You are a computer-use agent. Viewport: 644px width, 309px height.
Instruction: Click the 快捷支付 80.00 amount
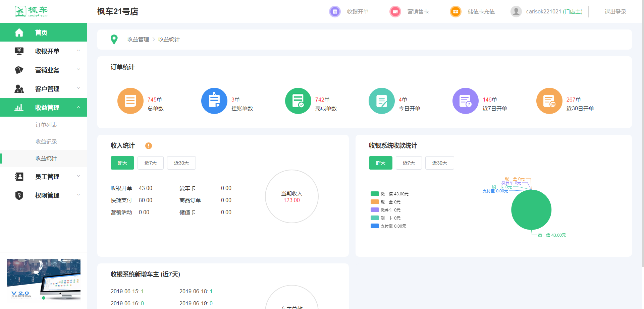[146, 200]
